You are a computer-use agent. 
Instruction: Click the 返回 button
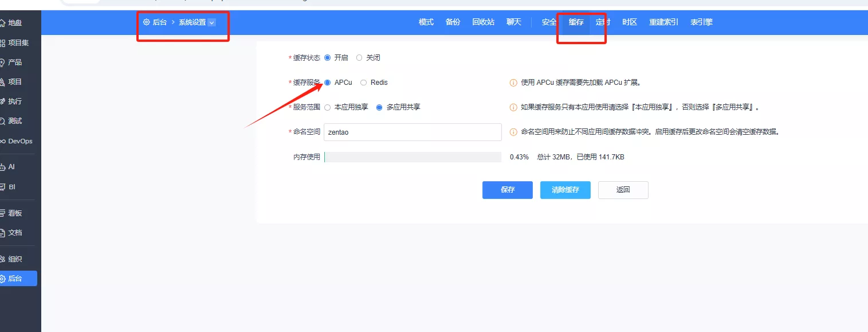point(623,190)
